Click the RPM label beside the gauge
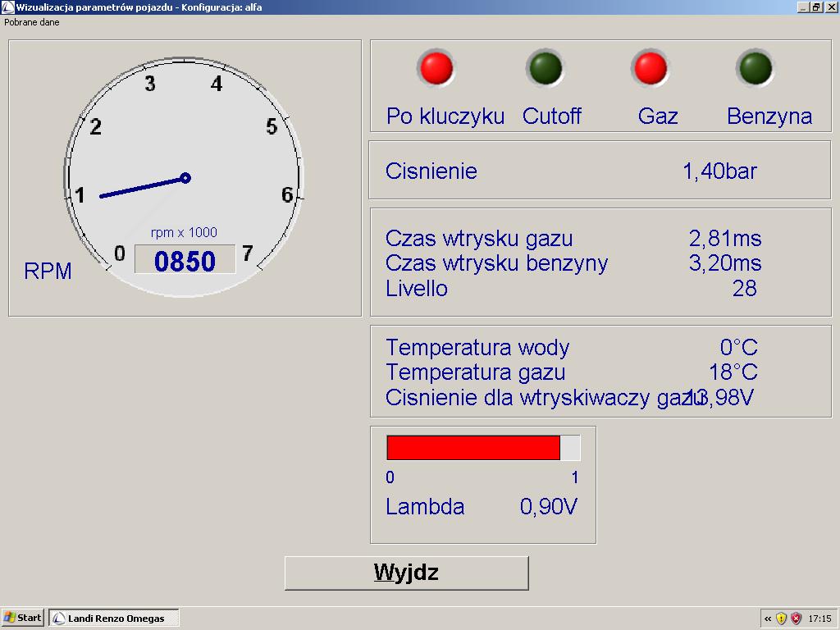840x630 pixels. tap(48, 271)
